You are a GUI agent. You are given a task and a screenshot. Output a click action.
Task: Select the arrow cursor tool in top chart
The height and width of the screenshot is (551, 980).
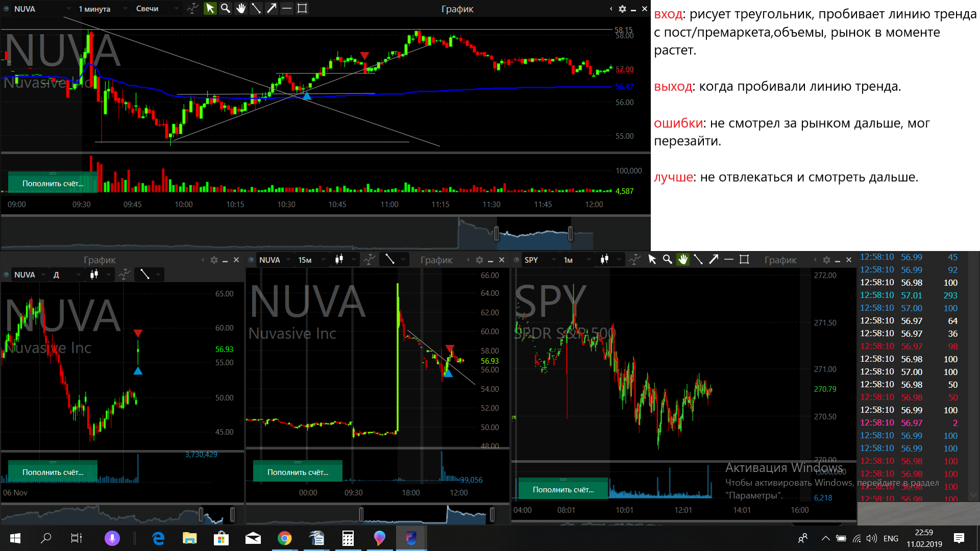(210, 8)
